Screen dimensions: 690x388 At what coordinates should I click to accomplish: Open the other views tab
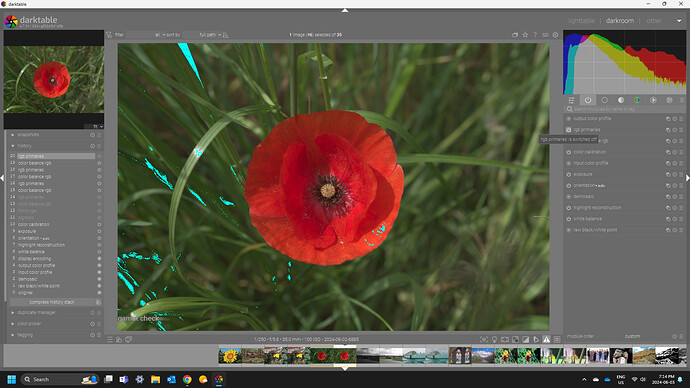point(654,21)
